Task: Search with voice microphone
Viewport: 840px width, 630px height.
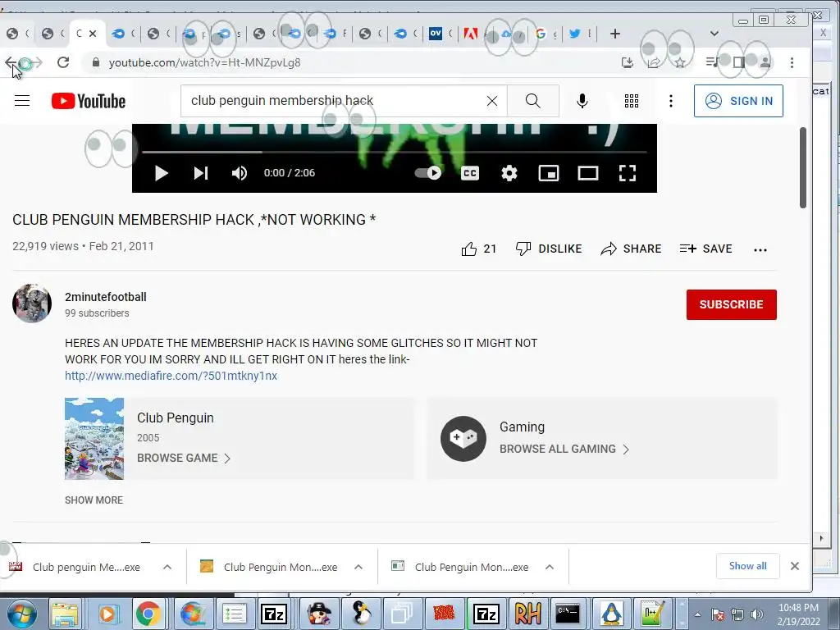Action: click(582, 101)
